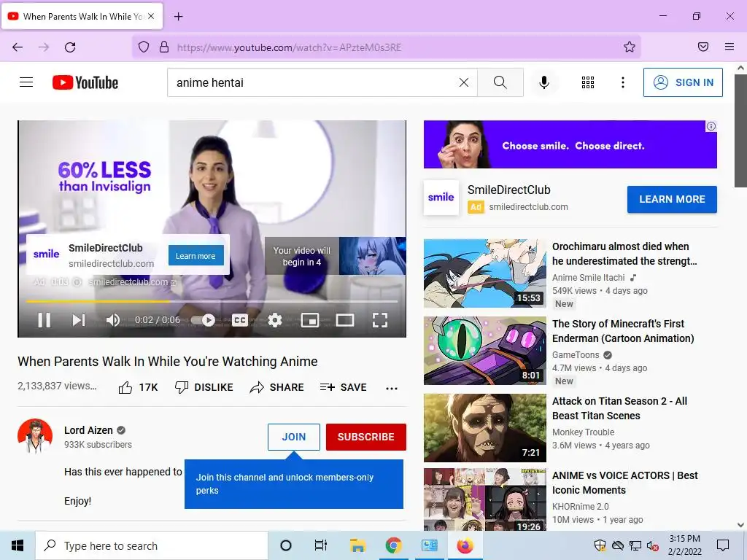
Task: Open Task View on the taskbar
Action: coord(321,545)
